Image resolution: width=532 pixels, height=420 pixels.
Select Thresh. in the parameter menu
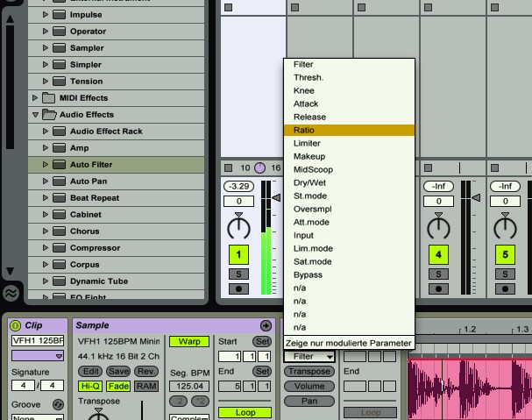coord(349,77)
